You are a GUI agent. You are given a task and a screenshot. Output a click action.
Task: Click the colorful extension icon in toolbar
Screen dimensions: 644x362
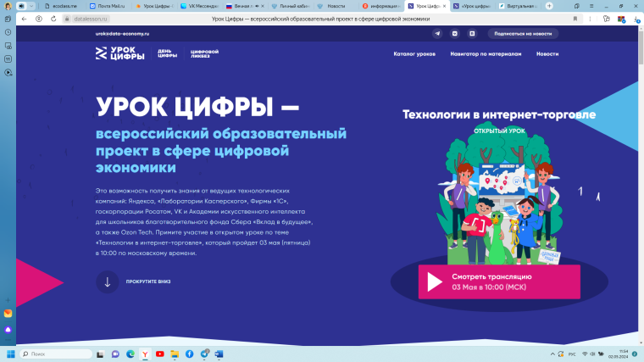coord(621,19)
